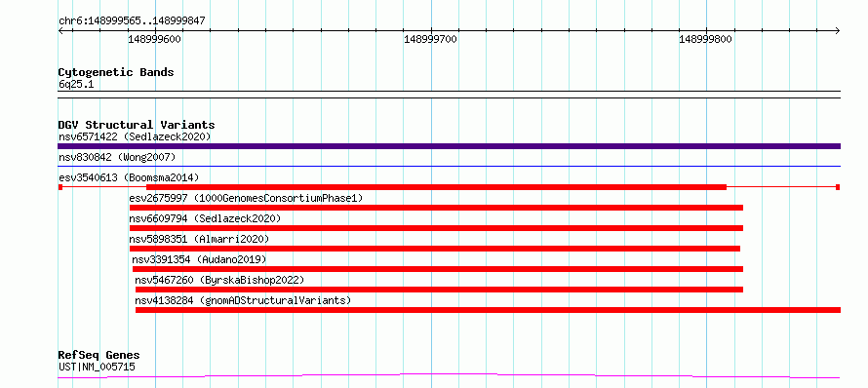Select the dark purple nsv6571422 variant bar
Image resolution: width=868 pixels, height=388 pixels.
(x=449, y=146)
